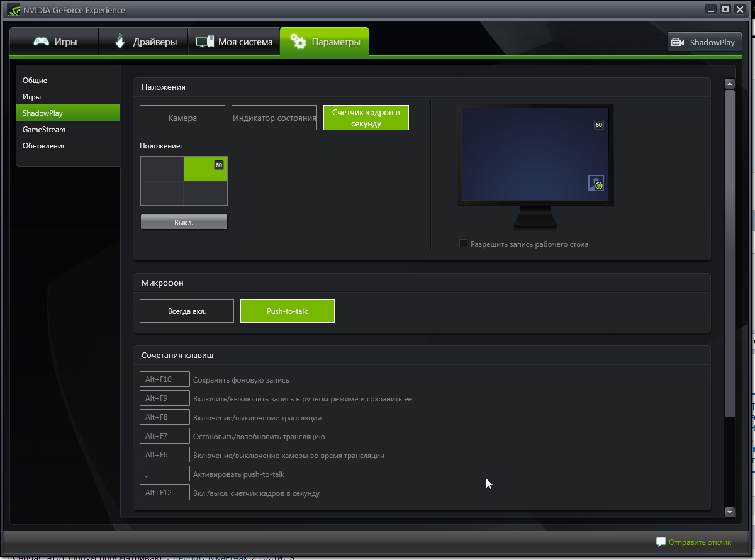755x560 pixels.
Task: Select the Параметры tab
Action: [325, 42]
